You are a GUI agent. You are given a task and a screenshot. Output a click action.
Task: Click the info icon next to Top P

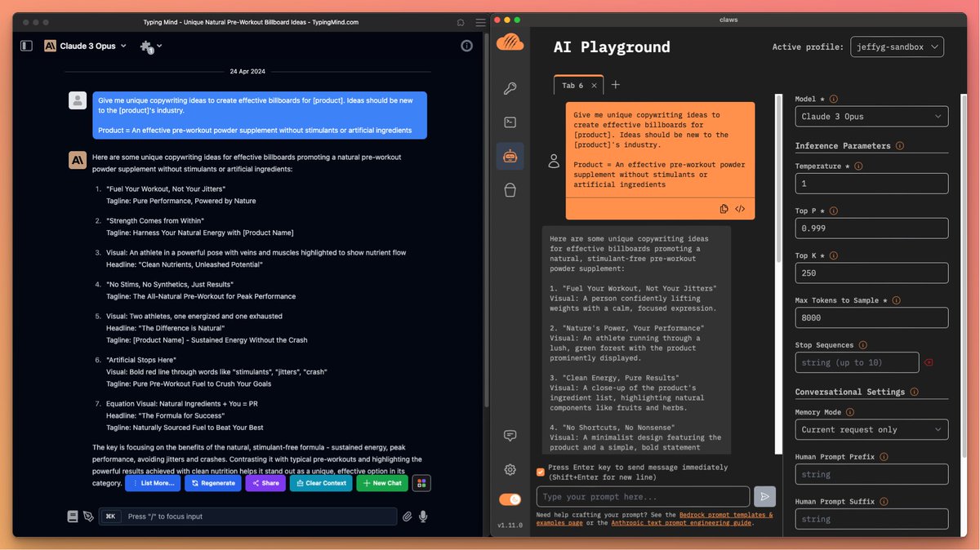point(834,211)
